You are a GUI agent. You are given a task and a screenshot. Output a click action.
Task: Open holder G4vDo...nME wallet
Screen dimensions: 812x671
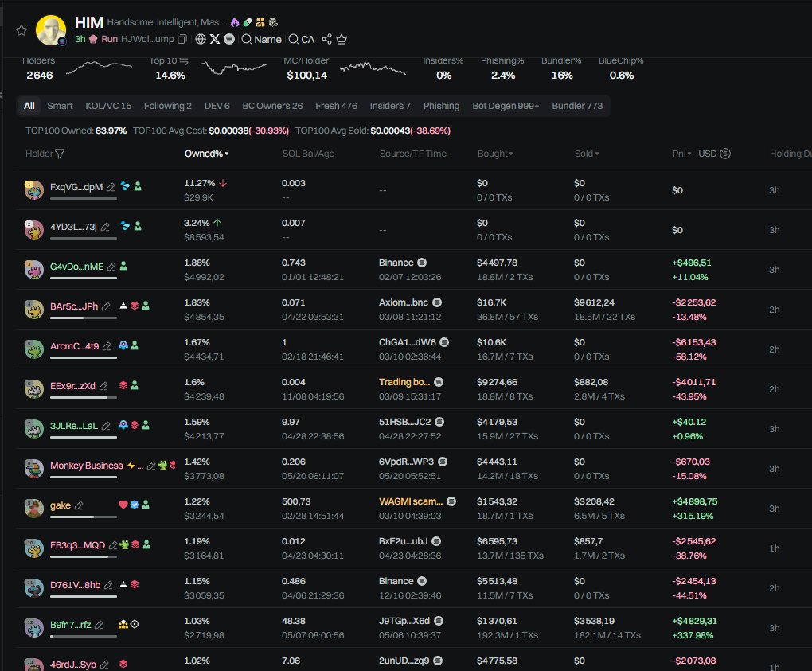coord(76,267)
